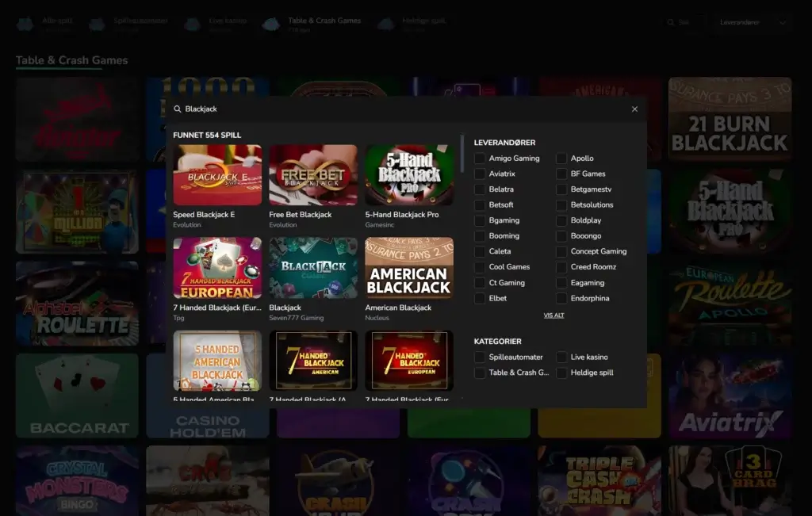The width and height of the screenshot is (812, 516).
Task: Open 7 Handed Blackjack European Tpg thumbnail
Action: pyautogui.click(x=217, y=268)
